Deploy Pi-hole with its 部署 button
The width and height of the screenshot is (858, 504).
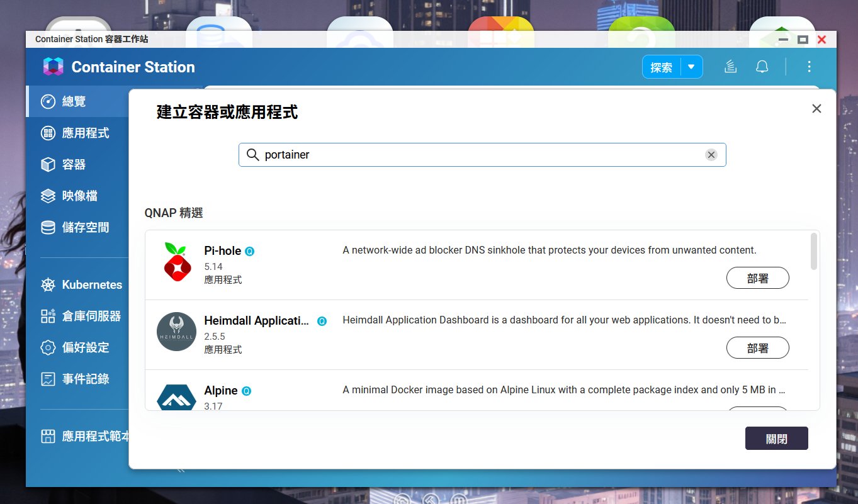[757, 278]
